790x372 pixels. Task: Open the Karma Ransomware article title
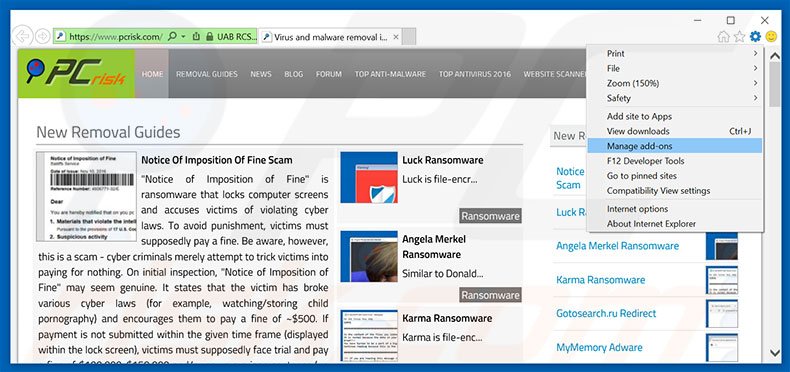point(447,319)
